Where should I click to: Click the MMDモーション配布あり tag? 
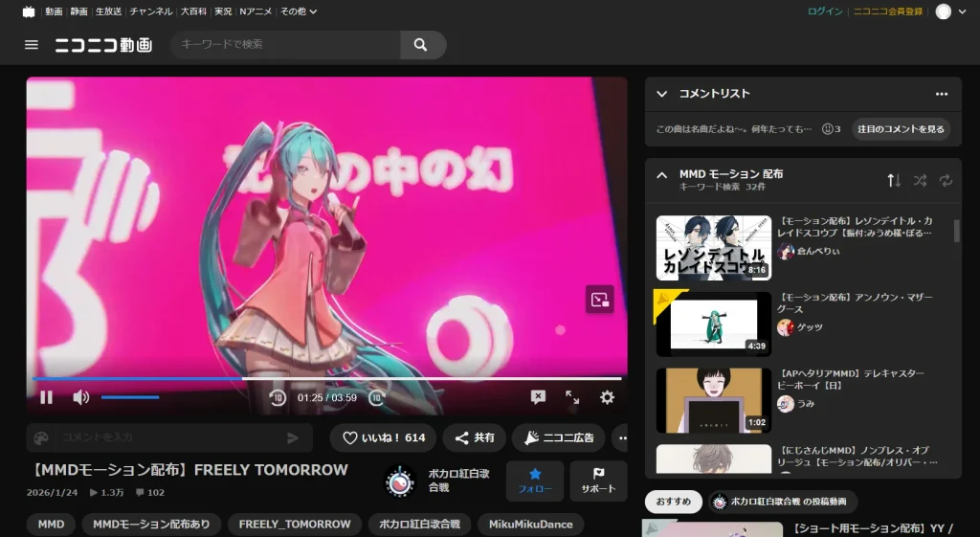pyautogui.click(x=151, y=525)
